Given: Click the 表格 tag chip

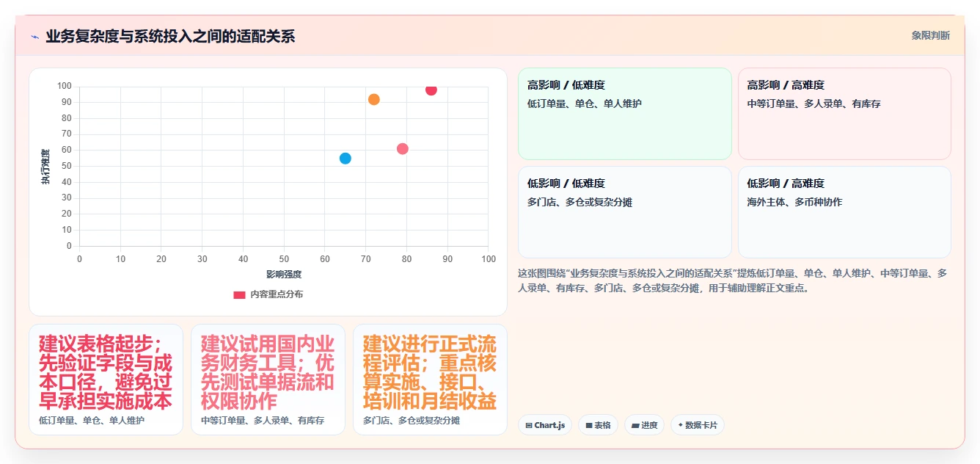Looking at the screenshot, I should pyautogui.click(x=598, y=425).
